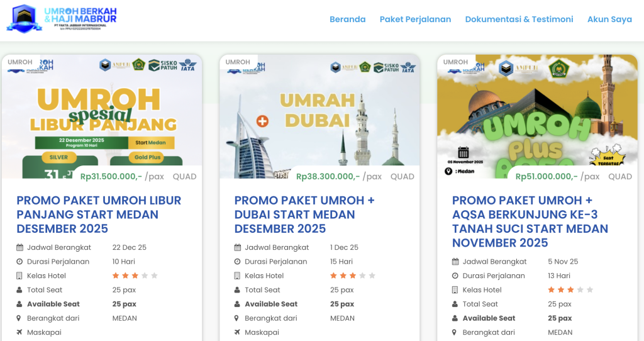The width and height of the screenshot is (644, 341).
Task: Click hotel building icon on Libur Panjang card
Action: pos(19,276)
